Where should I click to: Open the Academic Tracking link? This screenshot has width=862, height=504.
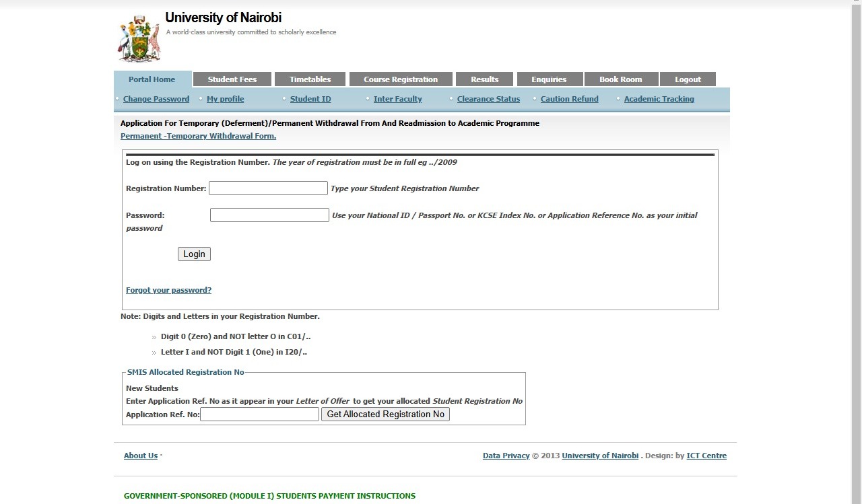click(659, 99)
